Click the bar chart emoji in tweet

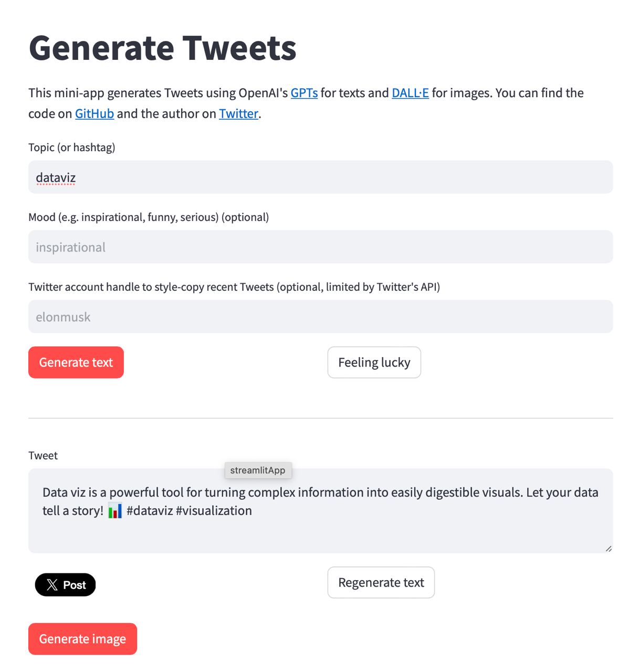click(x=115, y=511)
